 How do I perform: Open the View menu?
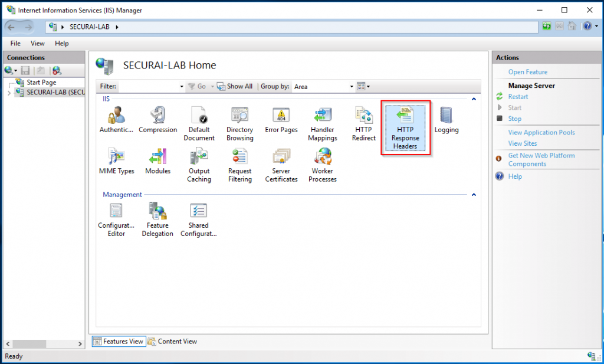click(37, 43)
